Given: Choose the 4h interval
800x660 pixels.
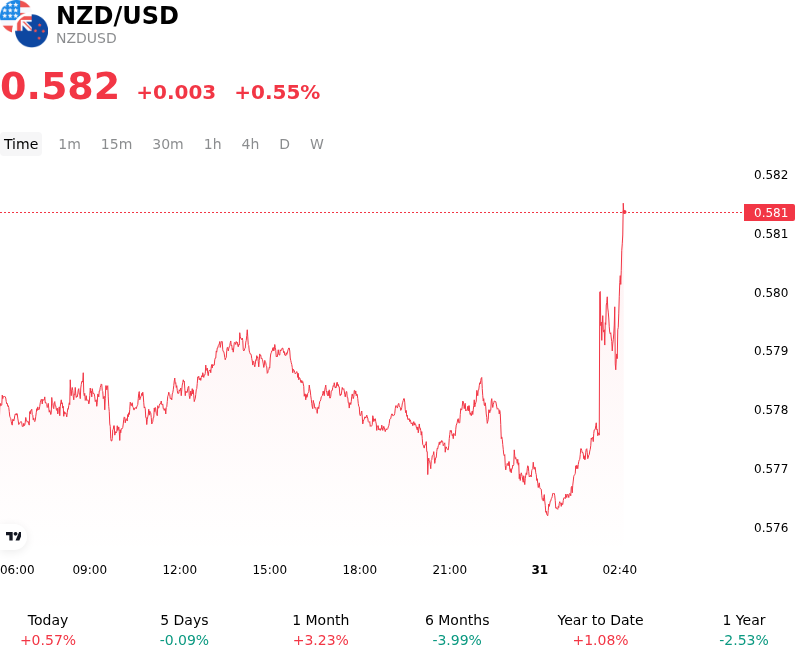Looking at the screenshot, I should (x=250, y=144).
